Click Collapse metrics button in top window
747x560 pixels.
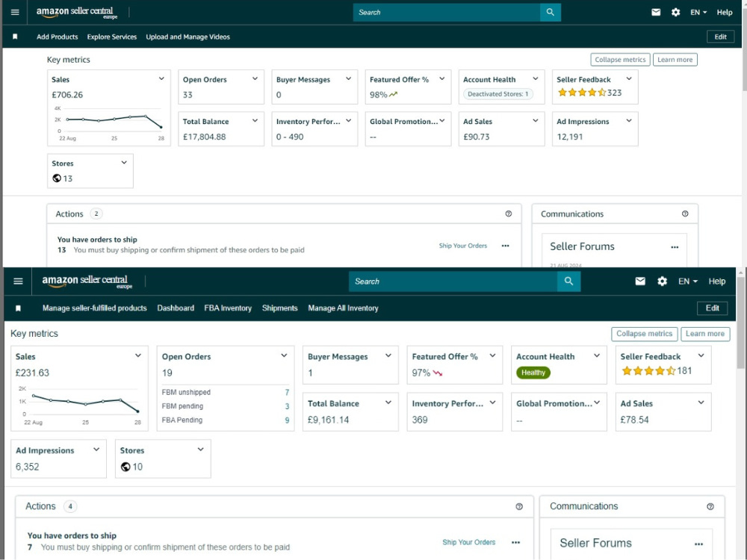[620, 60]
